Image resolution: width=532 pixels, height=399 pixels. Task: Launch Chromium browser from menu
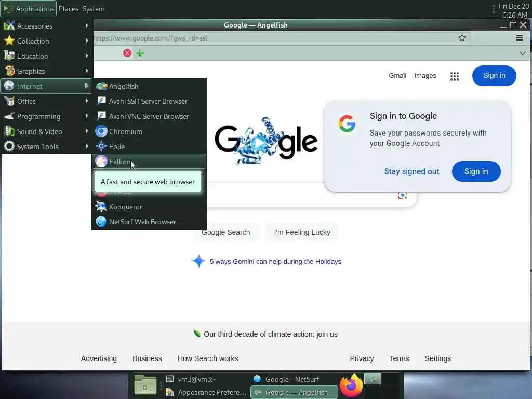click(x=149, y=131)
